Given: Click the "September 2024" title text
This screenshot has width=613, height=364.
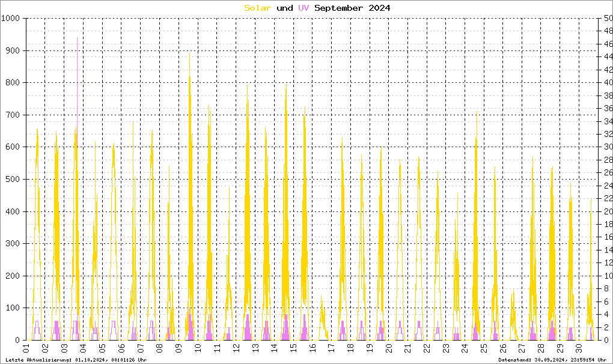Looking at the screenshot, I should (x=352, y=8).
